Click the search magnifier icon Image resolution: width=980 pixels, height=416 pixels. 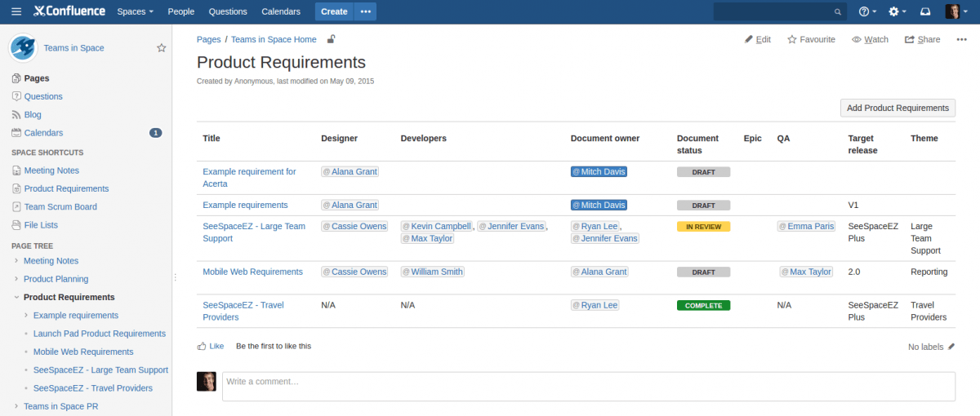[838, 12]
